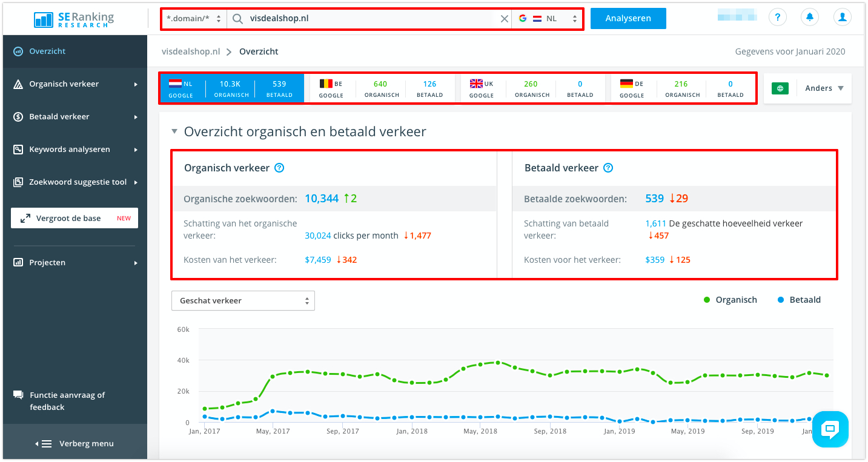Click the green globe icon
This screenshot has width=868, height=462.
click(x=780, y=88)
